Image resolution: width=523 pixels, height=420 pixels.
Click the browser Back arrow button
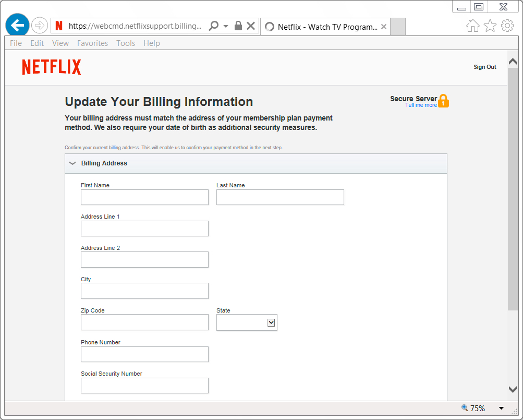point(17,25)
